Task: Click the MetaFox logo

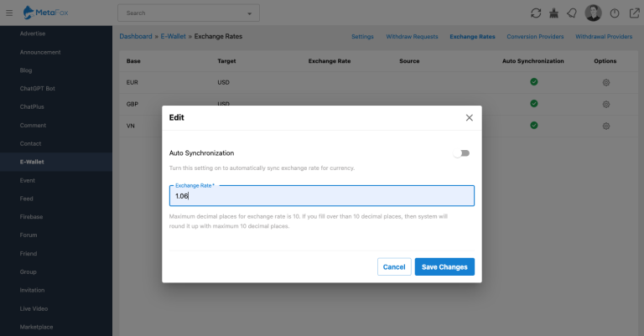Action: 45,13
